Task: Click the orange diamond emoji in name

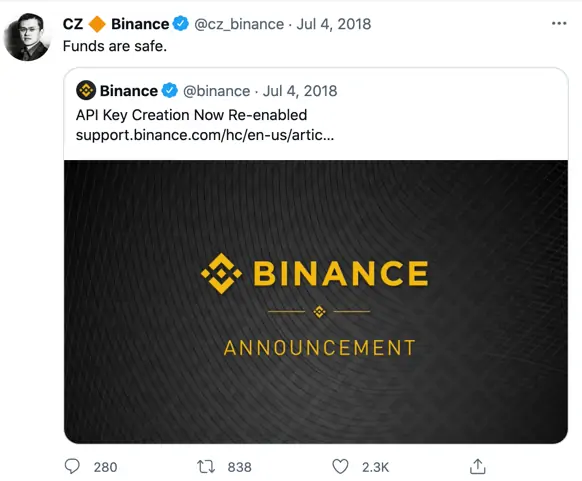Action: (x=97, y=24)
